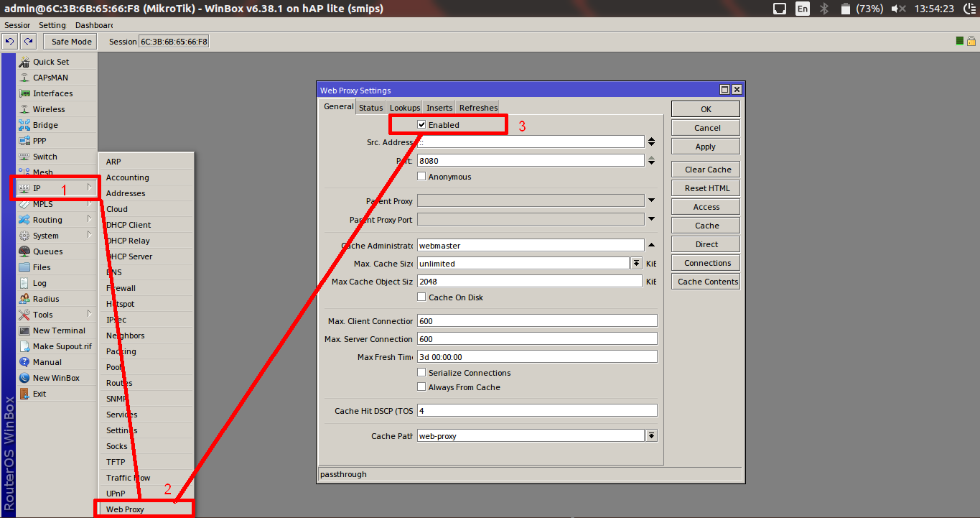Click Exit icon in sidebar

(x=24, y=394)
